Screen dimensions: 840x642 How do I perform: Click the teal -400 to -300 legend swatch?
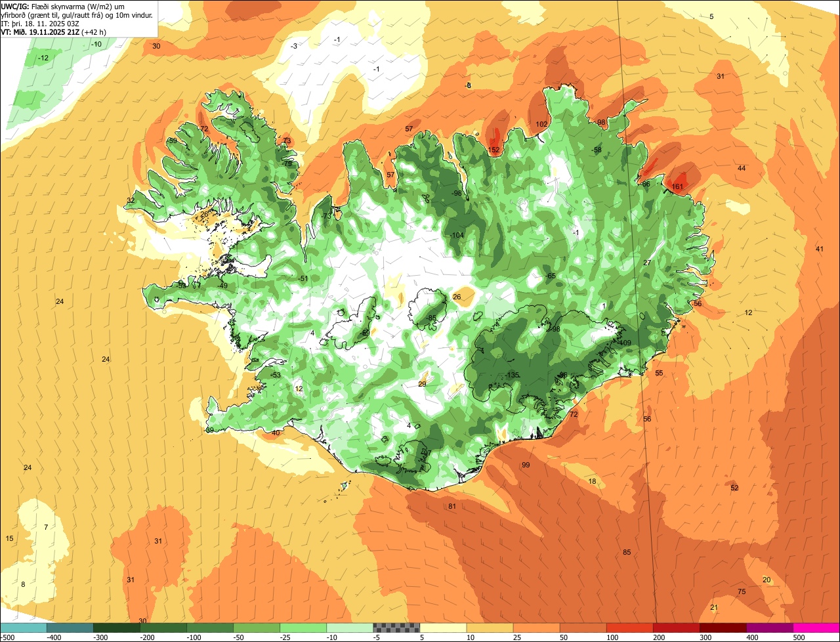pos(70,627)
